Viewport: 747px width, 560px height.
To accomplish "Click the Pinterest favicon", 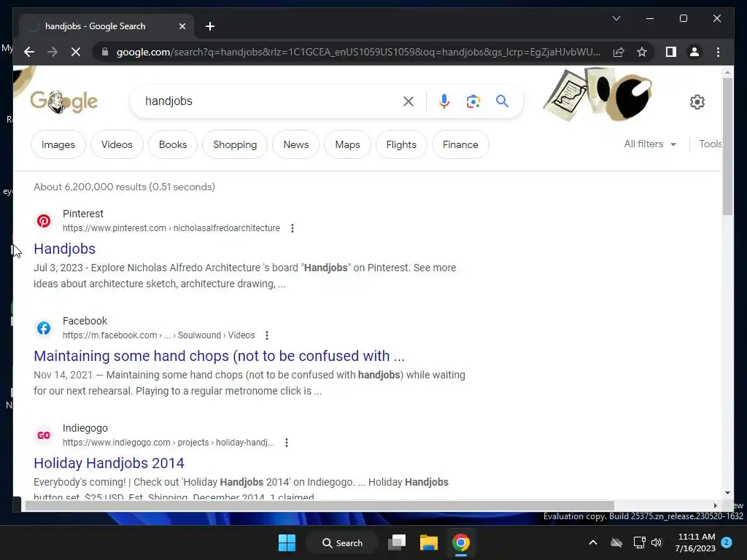I will pyautogui.click(x=44, y=221).
